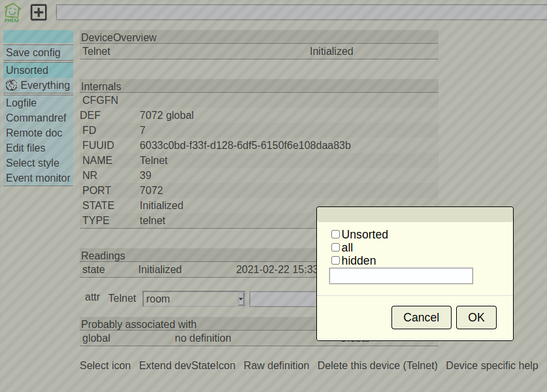Select the Unsorted room in sidebar
The height and width of the screenshot is (392, 547).
point(27,70)
